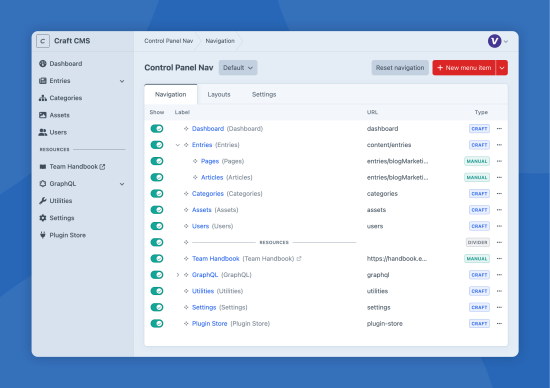
Task: Open the Utilities link in the table
Action: 203,291
